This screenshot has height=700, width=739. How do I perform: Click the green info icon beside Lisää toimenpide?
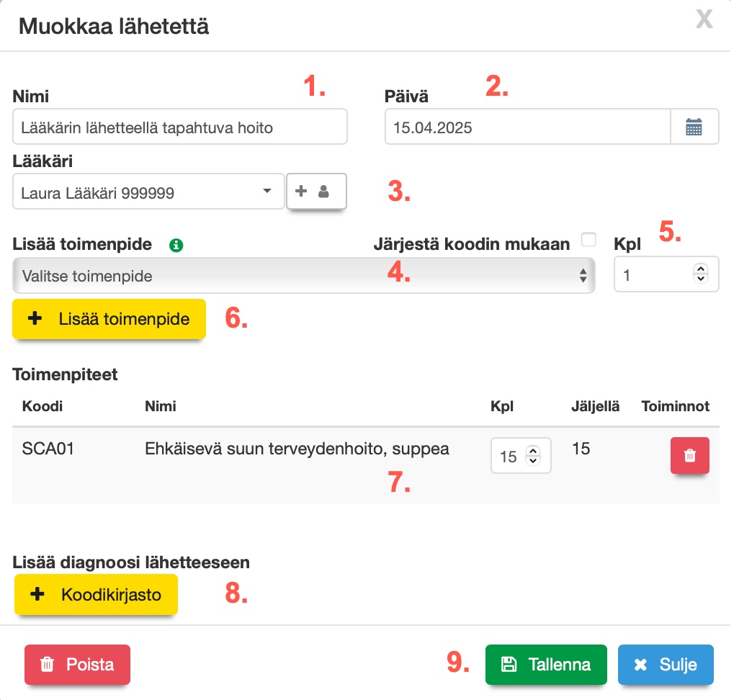(176, 245)
